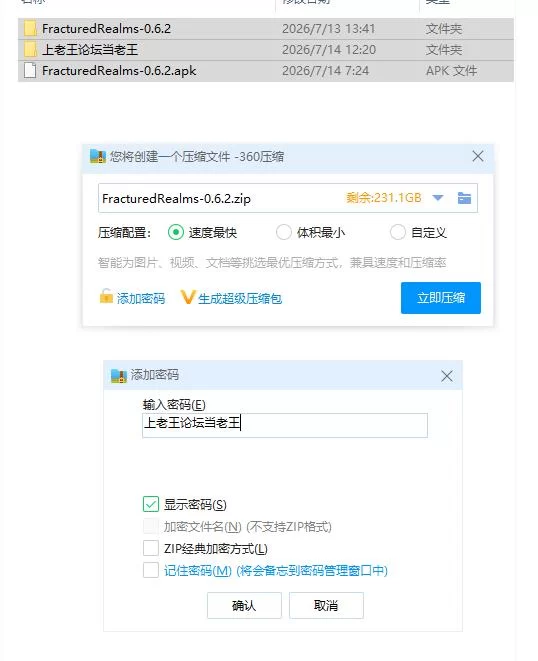Close the 360压缩 create archive dialog
Screen dimensions: 538x661
point(478,156)
